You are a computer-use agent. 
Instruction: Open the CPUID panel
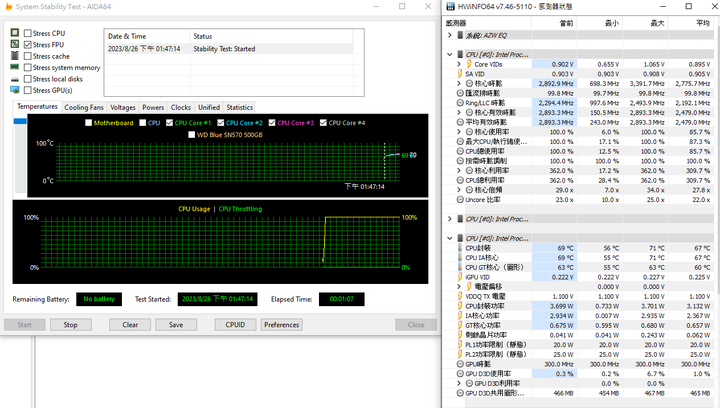pyautogui.click(x=235, y=324)
